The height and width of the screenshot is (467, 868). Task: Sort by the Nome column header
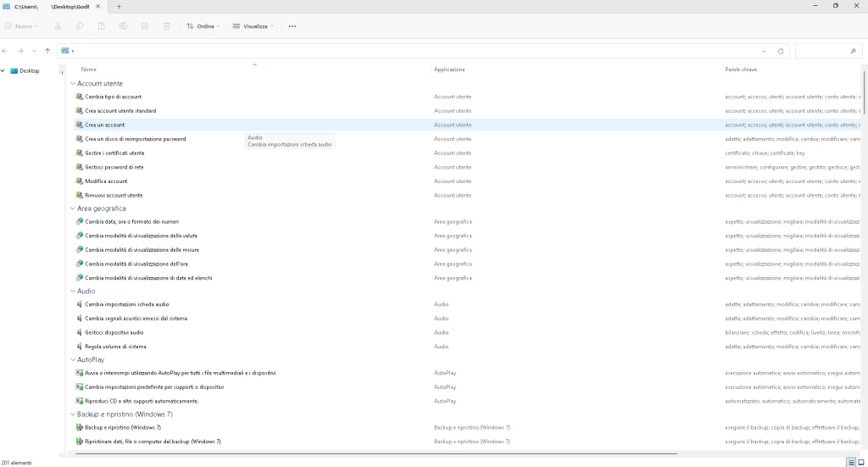88,69
